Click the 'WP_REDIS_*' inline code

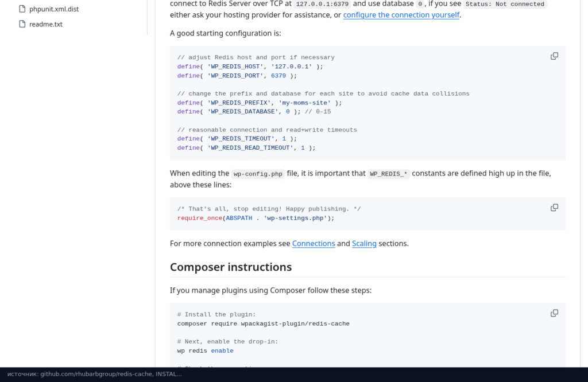click(x=389, y=174)
